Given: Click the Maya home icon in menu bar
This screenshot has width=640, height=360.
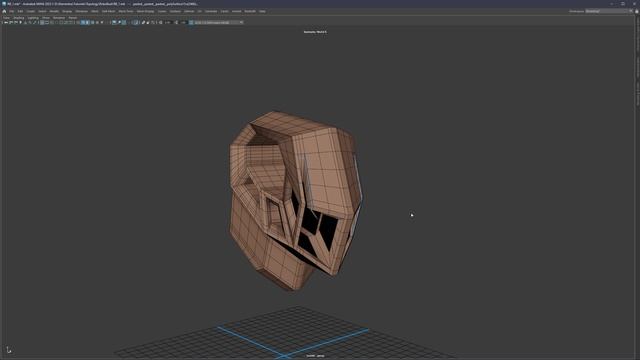Looking at the screenshot, I should pyautogui.click(x=4, y=11).
